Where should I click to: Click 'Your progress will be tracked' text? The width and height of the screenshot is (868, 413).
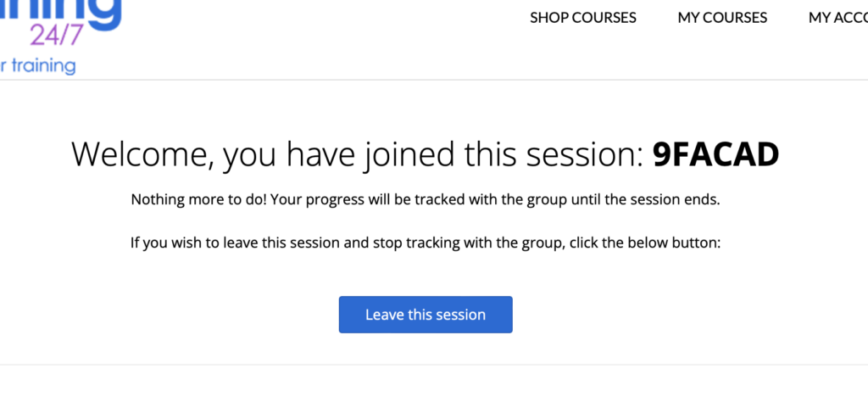(339, 201)
